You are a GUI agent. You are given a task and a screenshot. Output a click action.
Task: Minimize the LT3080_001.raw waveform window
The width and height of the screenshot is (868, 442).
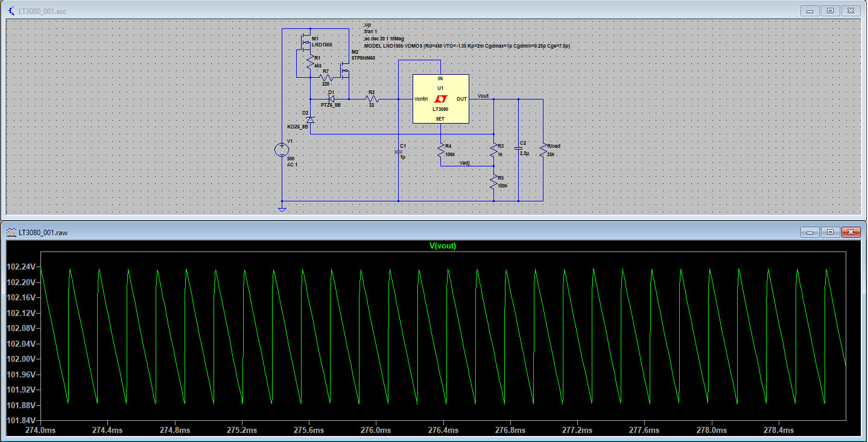(809, 232)
